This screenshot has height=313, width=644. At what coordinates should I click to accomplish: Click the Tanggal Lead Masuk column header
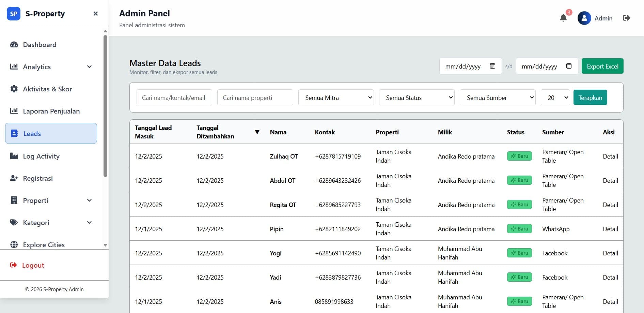153,132
